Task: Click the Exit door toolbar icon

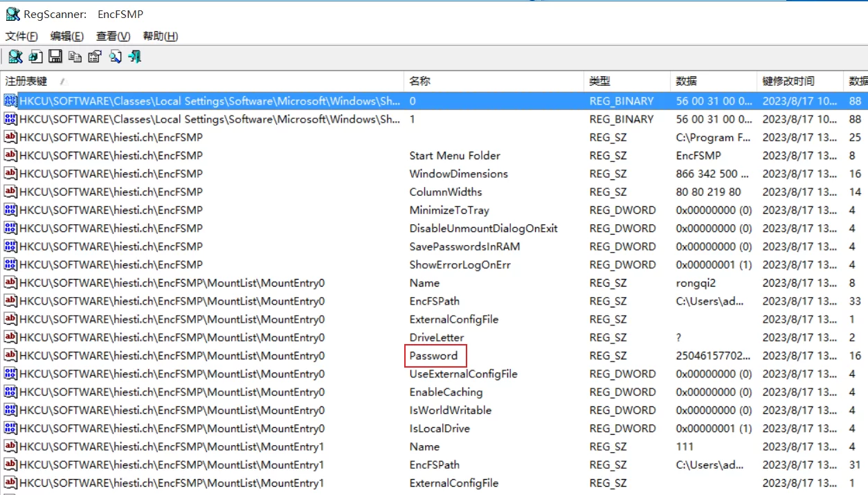Action: point(135,57)
